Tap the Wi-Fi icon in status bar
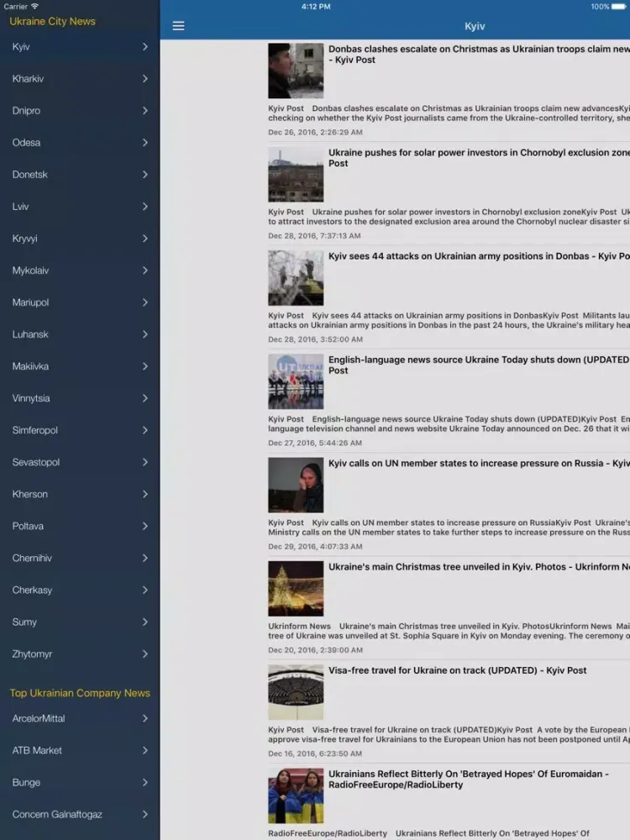 tap(34, 7)
